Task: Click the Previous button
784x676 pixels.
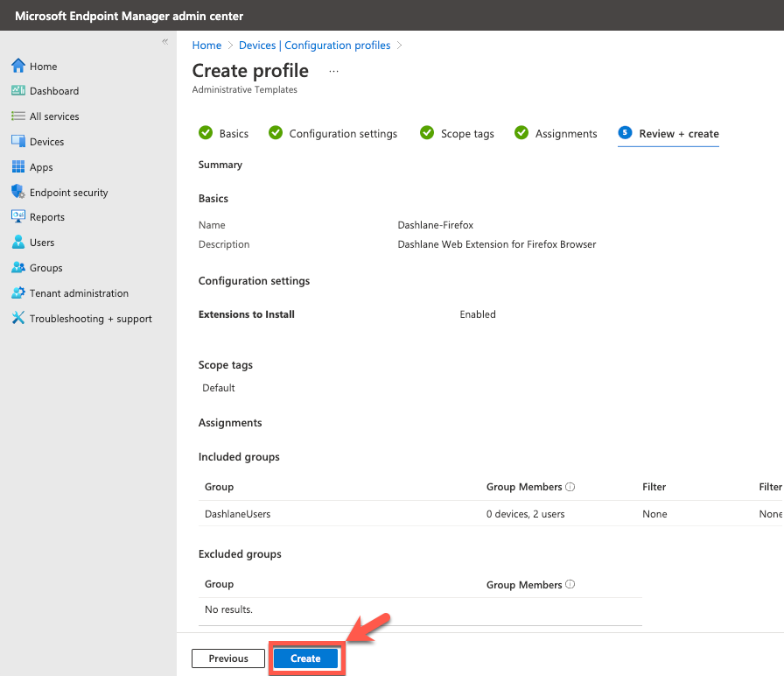Action: click(228, 658)
